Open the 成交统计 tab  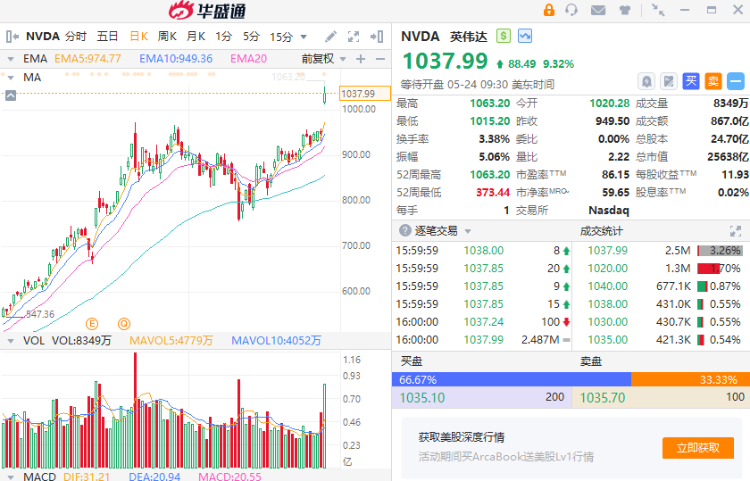[x=601, y=231]
